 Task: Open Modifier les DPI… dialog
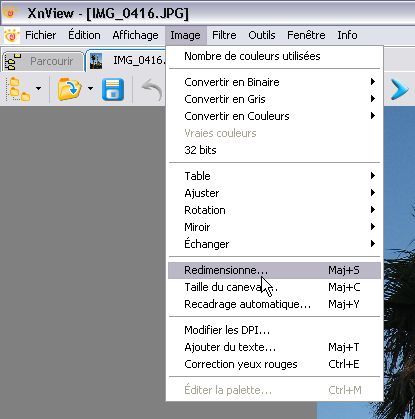pos(274,330)
